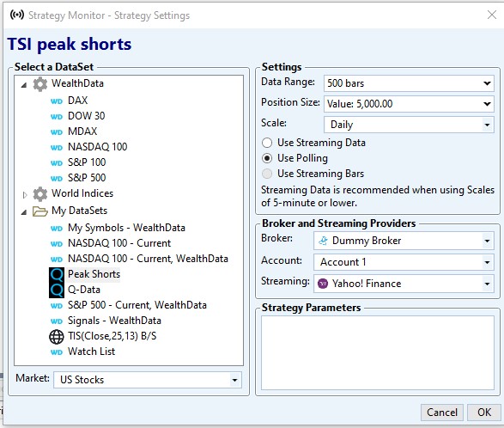Viewport: 504px width, 428px height.
Task: Click the Strategy Monitor broadcast icon in title bar
Action: click(x=16, y=15)
